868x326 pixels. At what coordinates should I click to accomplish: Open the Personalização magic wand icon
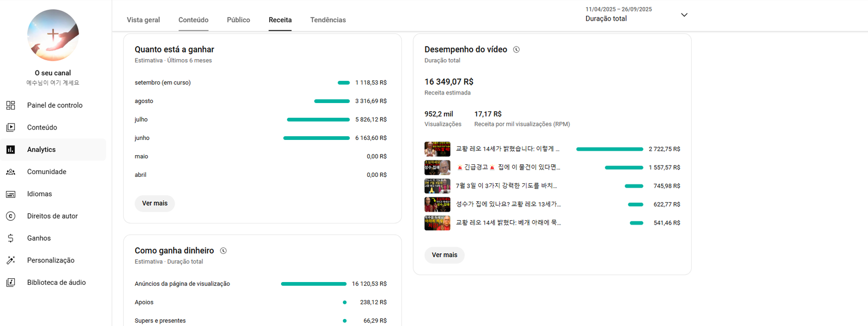pyautogui.click(x=11, y=260)
